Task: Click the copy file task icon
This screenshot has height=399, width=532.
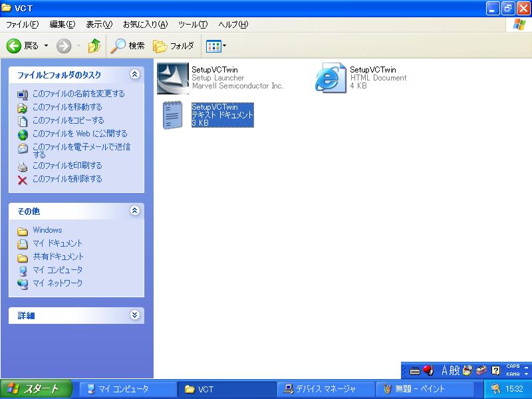Action: [x=23, y=121]
